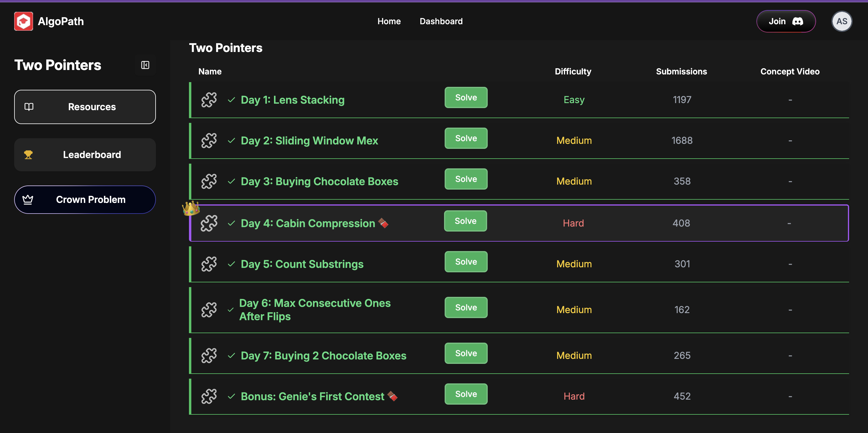Click the puzzle icon beside Sliding Window Mex
The image size is (868, 433).
209,141
